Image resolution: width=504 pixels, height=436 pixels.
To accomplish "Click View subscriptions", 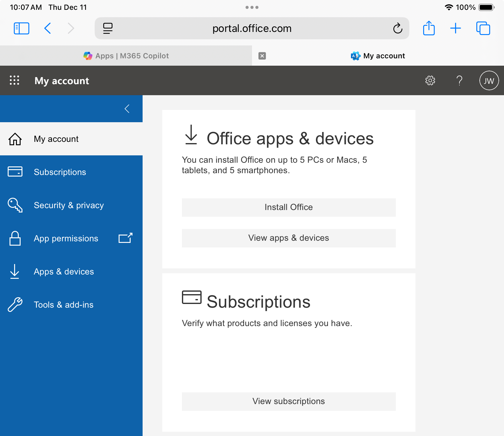I will point(288,401).
